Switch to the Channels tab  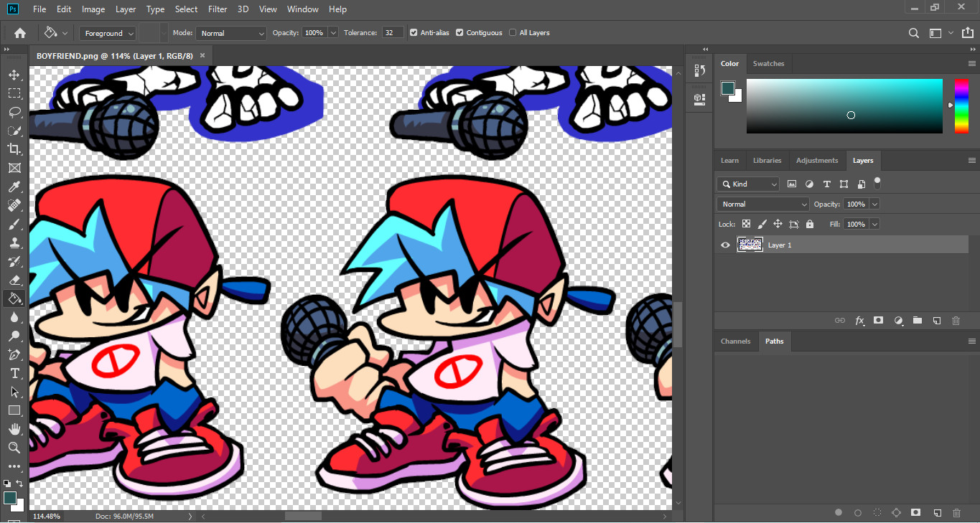pyautogui.click(x=736, y=341)
